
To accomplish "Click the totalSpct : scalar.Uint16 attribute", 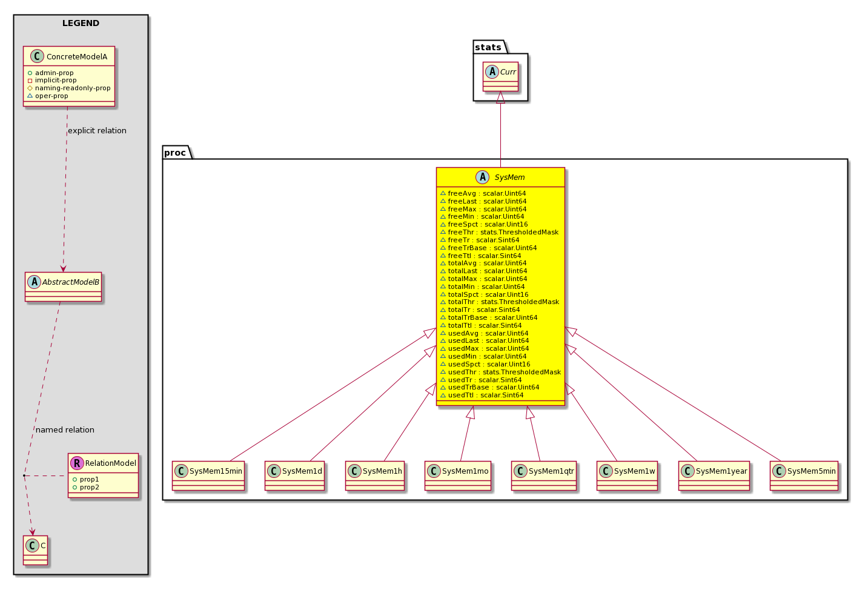I will click(488, 294).
